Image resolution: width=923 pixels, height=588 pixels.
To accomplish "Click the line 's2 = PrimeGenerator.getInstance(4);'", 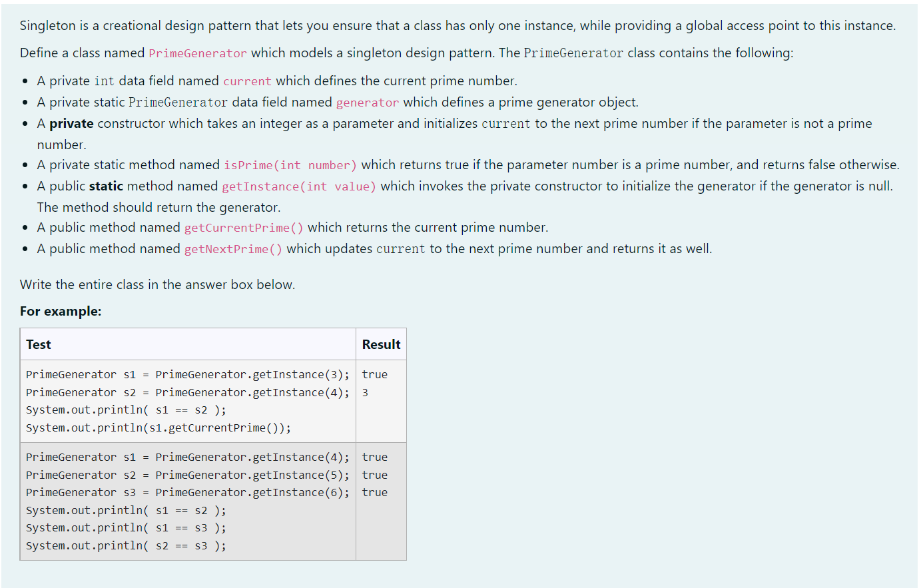I will tap(188, 392).
